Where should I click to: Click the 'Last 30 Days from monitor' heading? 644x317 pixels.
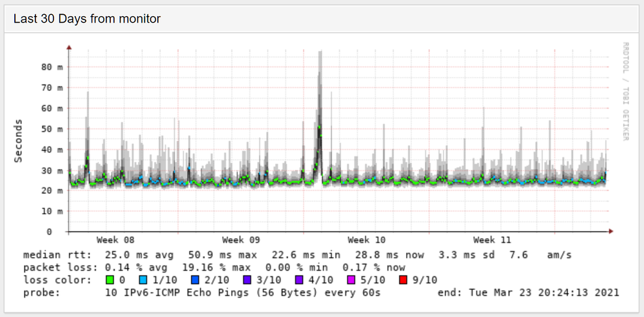87,19
